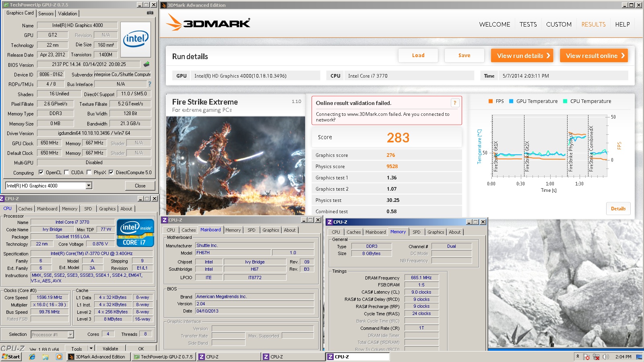Open Windows Media Player from quick launch
The image size is (644, 362).
[x=59, y=357]
